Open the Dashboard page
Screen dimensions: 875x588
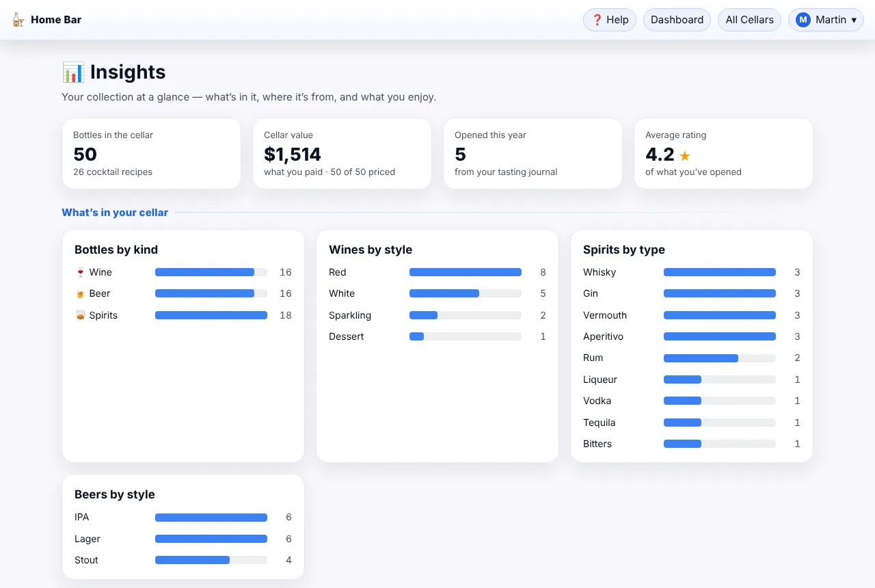pyautogui.click(x=677, y=20)
